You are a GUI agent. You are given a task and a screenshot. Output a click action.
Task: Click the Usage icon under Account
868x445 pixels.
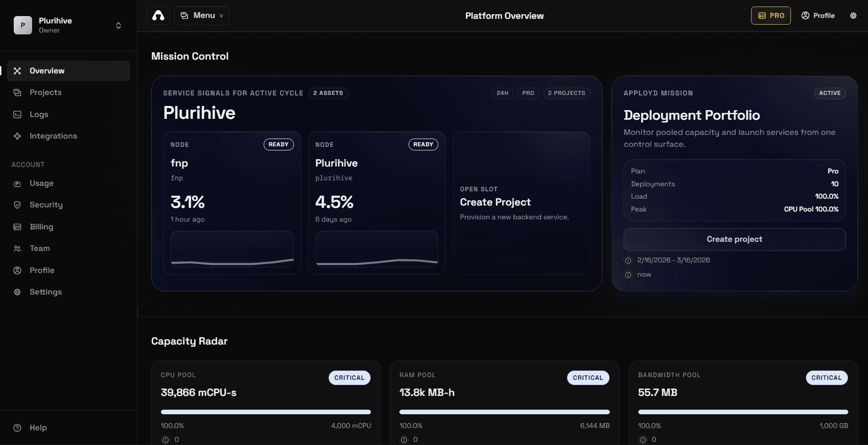click(x=17, y=183)
